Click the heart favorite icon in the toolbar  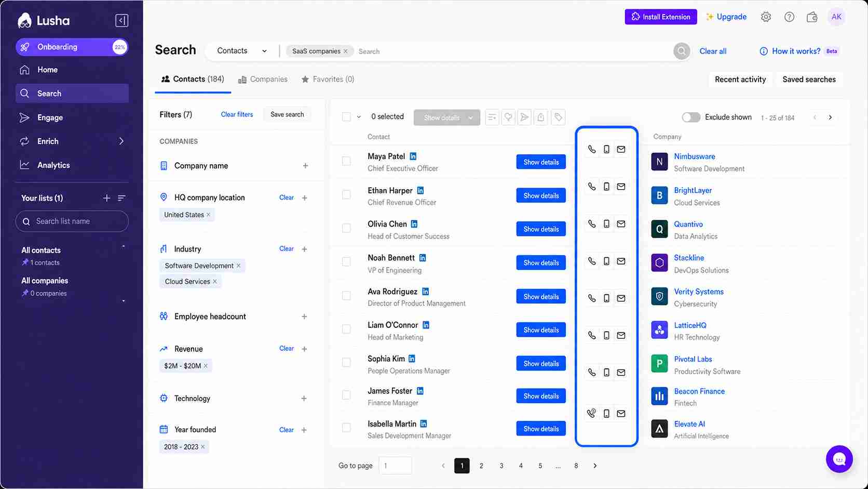[x=508, y=117]
